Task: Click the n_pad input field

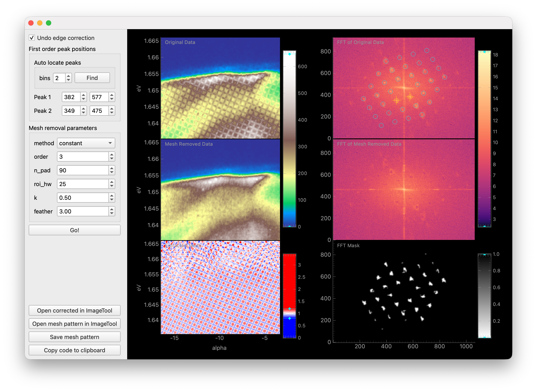Action: pos(83,170)
